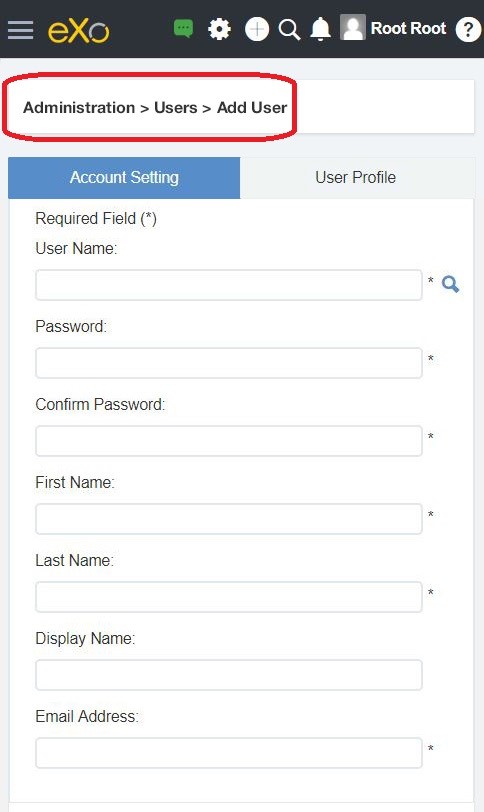The image size is (484, 812).
Task: Select the Confirm Password field
Action: (x=229, y=441)
